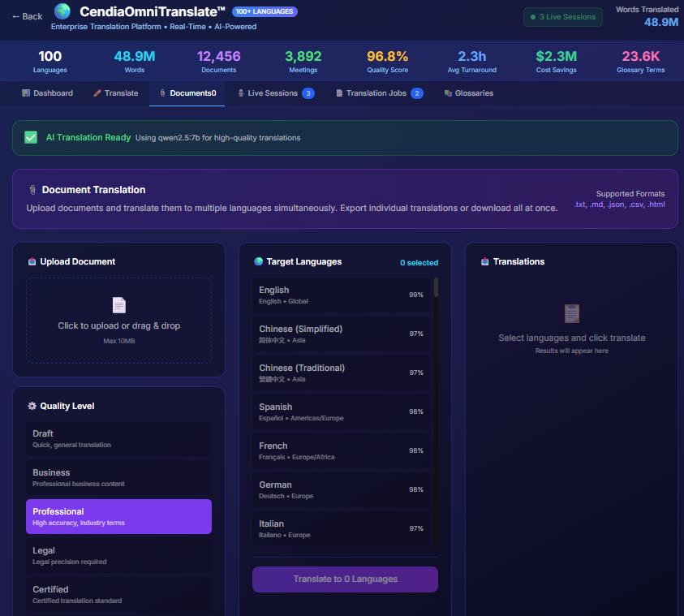Image resolution: width=684 pixels, height=616 pixels.
Task: Click the icon next to Upload Document title
Action: (32, 262)
